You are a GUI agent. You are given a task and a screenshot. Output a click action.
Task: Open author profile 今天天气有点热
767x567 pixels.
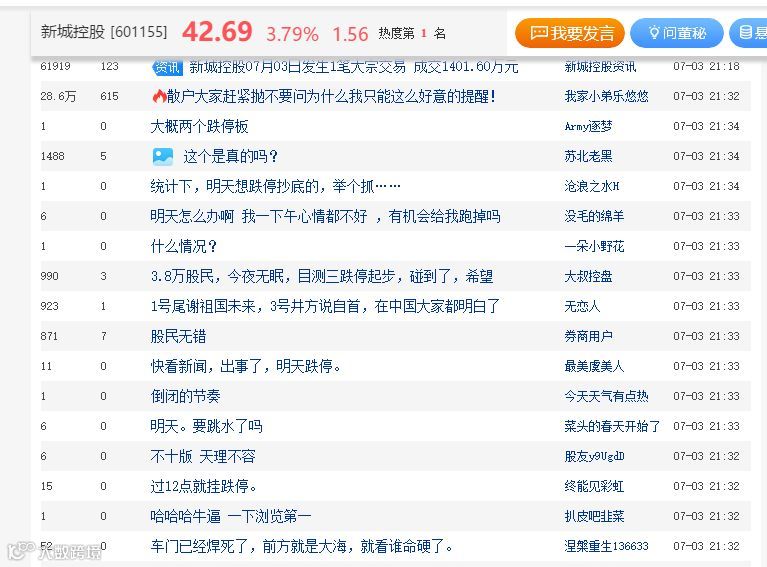tap(607, 396)
